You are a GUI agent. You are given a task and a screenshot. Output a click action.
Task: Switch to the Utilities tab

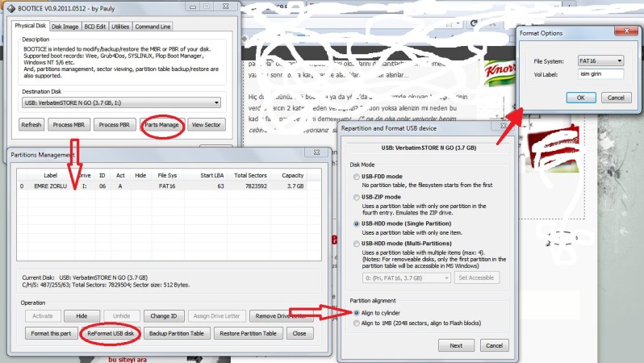point(120,27)
